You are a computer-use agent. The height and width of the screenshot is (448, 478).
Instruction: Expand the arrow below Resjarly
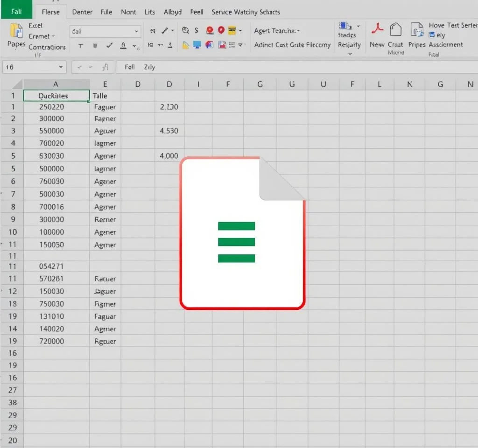pos(350,54)
